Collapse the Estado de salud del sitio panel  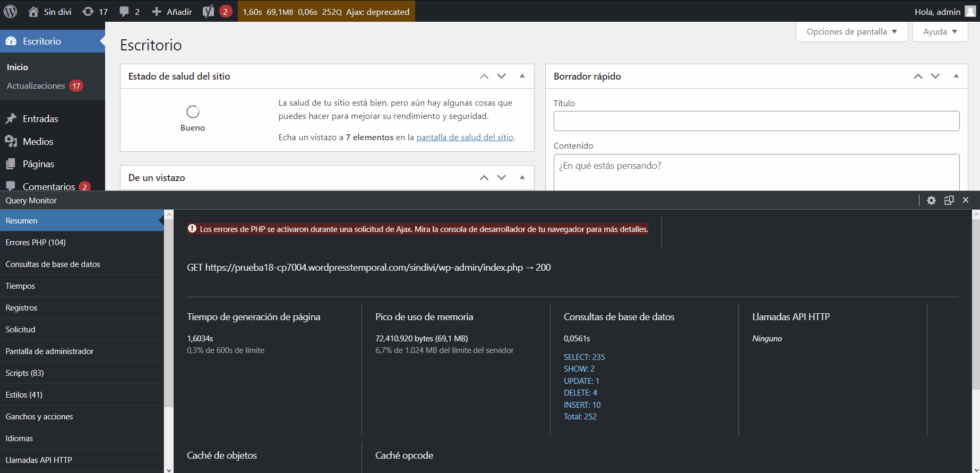522,76
